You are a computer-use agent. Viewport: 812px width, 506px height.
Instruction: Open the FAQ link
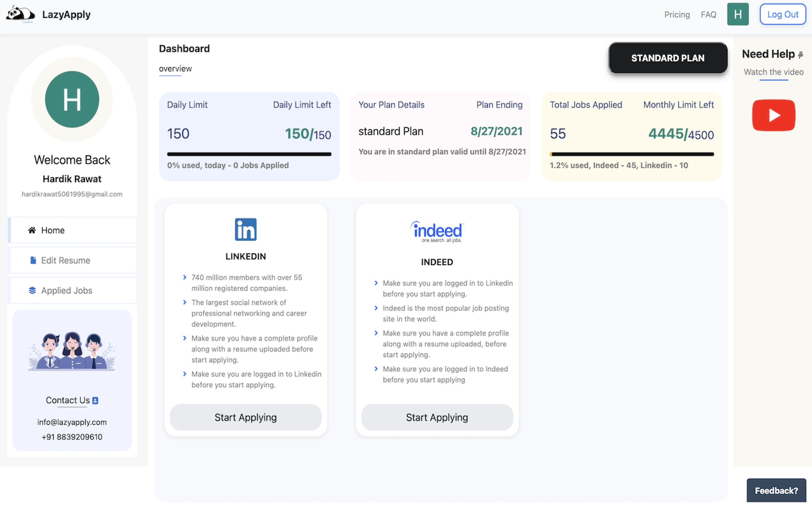(708, 14)
